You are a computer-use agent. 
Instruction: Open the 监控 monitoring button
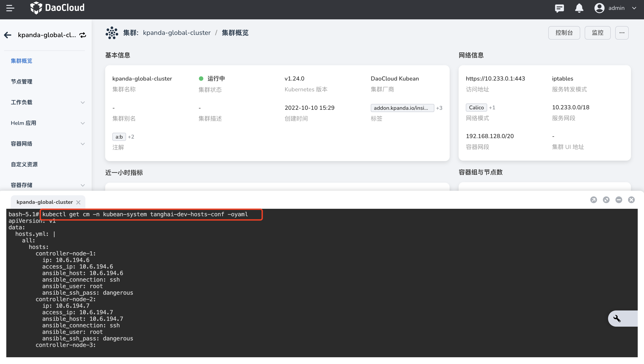tap(597, 33)
